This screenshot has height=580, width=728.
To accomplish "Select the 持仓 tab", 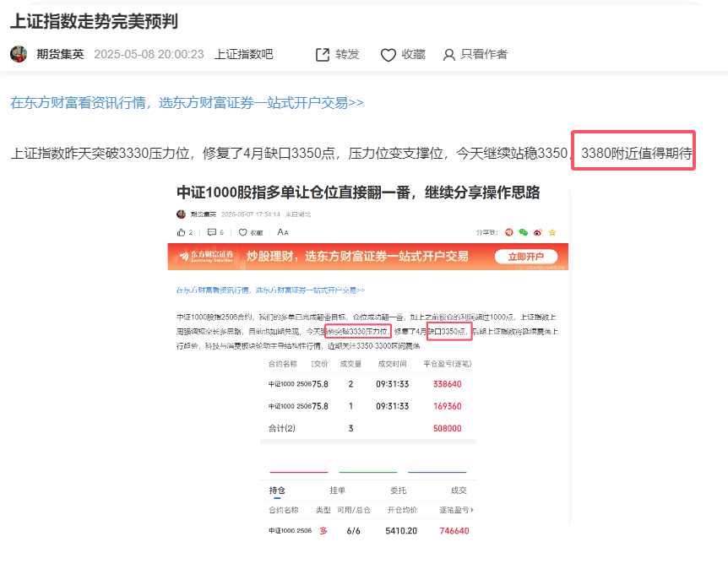I will [277, 491].
